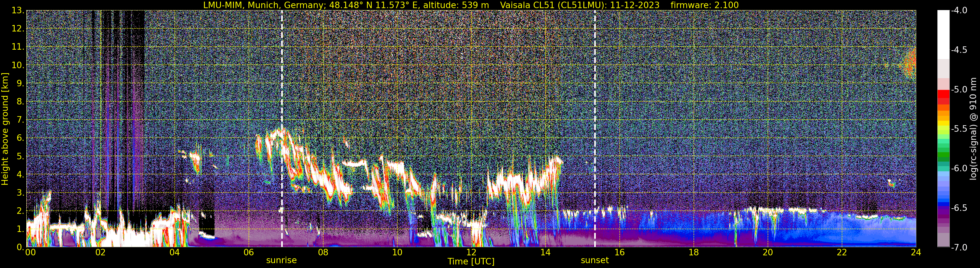Click the '10' time tick label
This screenshot has width=980, height=268.
click(x=397, y=252)
